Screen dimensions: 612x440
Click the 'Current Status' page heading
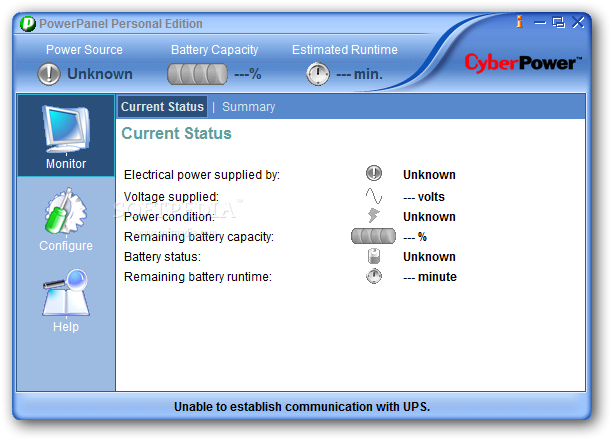click(176, 134)
